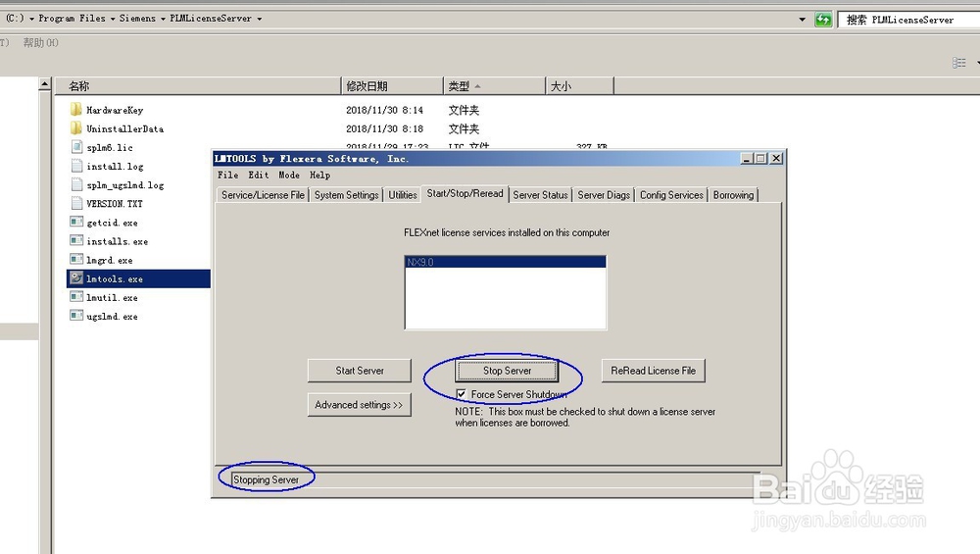Open the 帮助(H) menu in Explorer
The width and height of the screenshot is (980, 554).
tap(40, 43)
